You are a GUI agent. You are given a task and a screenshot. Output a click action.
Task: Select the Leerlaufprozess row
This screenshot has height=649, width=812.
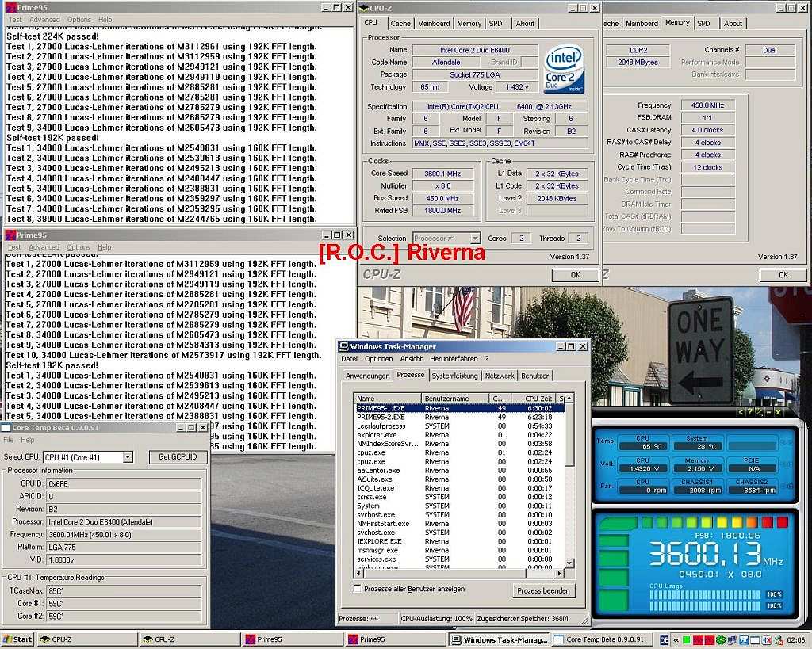(459, 426)
